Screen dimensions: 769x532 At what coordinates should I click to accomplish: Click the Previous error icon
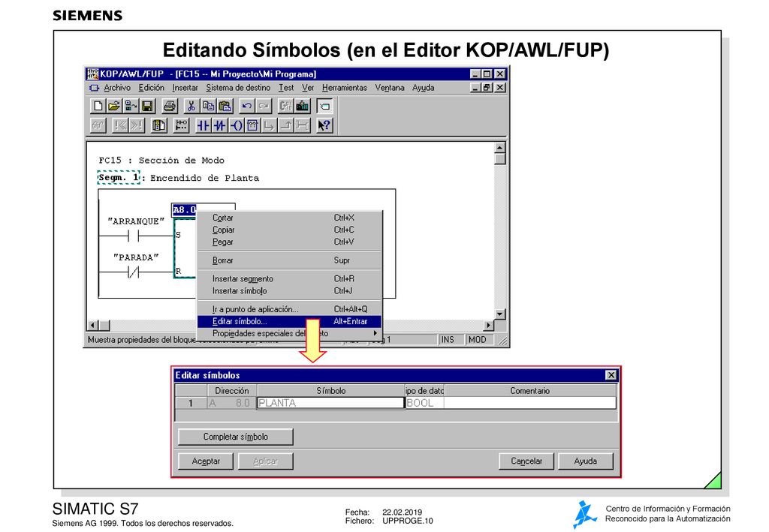[120, 125]
